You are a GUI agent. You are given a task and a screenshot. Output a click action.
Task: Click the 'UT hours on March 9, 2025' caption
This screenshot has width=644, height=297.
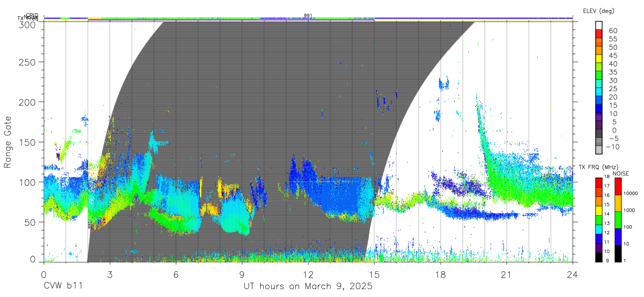pos(308,287)
